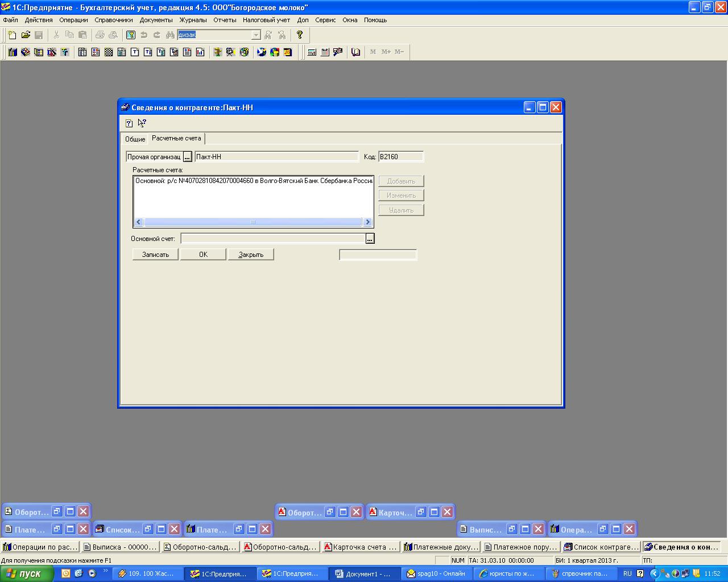Restore the minimized 'Опера...' window

click(603, 529)
